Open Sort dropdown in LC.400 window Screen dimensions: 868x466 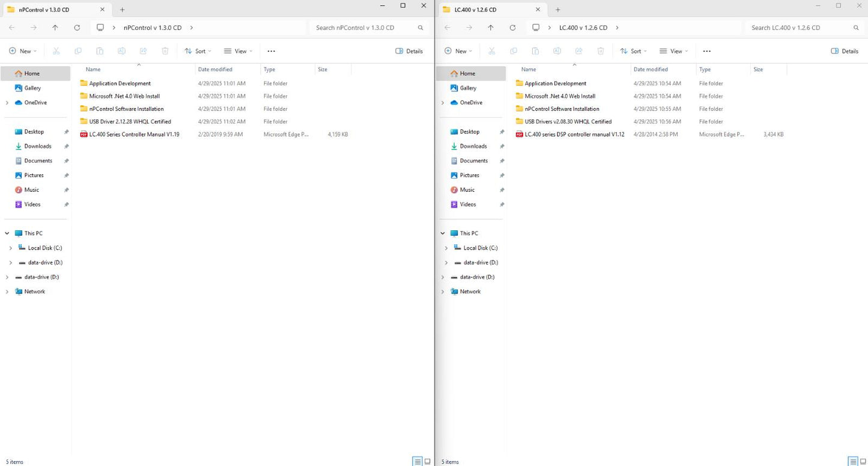pyautogui.click(x=633, y=51)
